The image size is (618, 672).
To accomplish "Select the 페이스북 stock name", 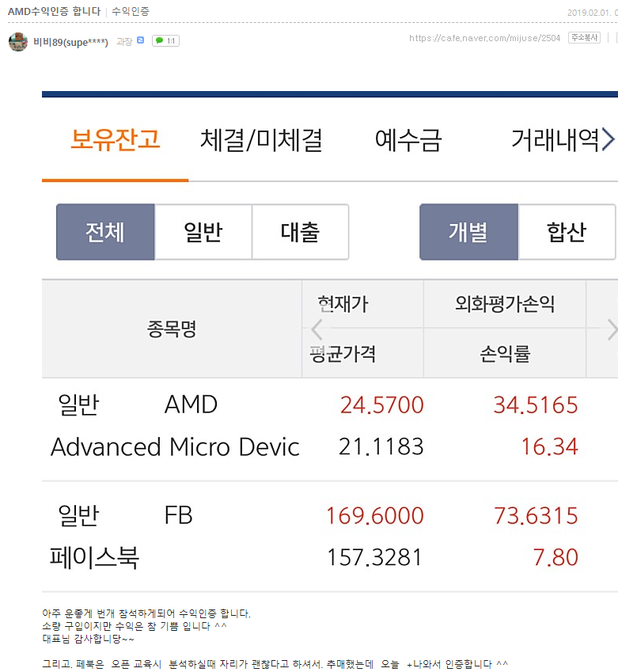I will pyautogui.click(x=94, y=557).
